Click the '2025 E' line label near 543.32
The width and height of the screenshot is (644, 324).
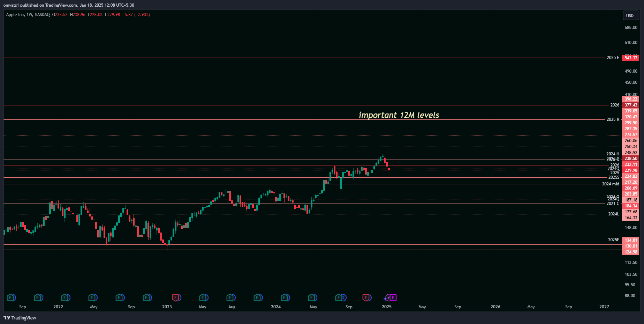point(613,58)
